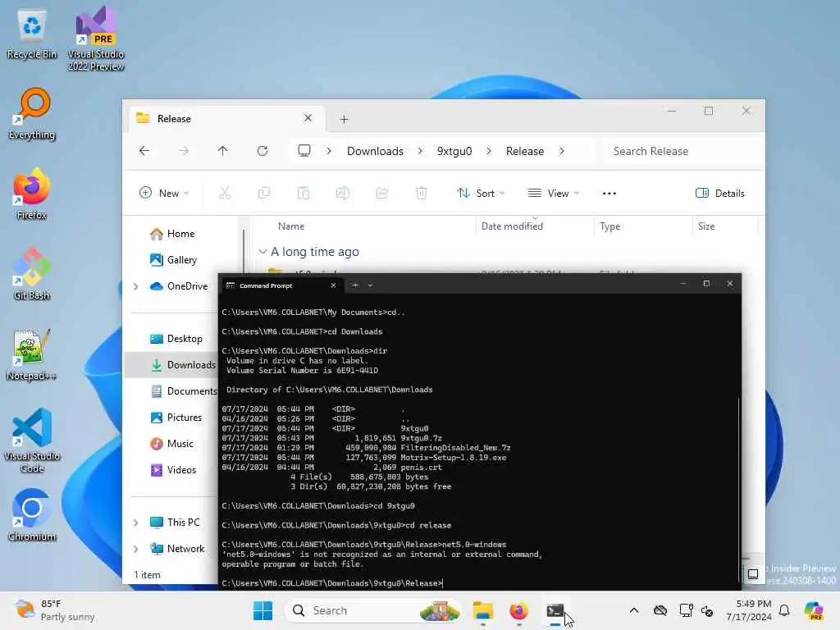Click the Cut toolbar icon
Screen dimensions: 840x630
225,193
